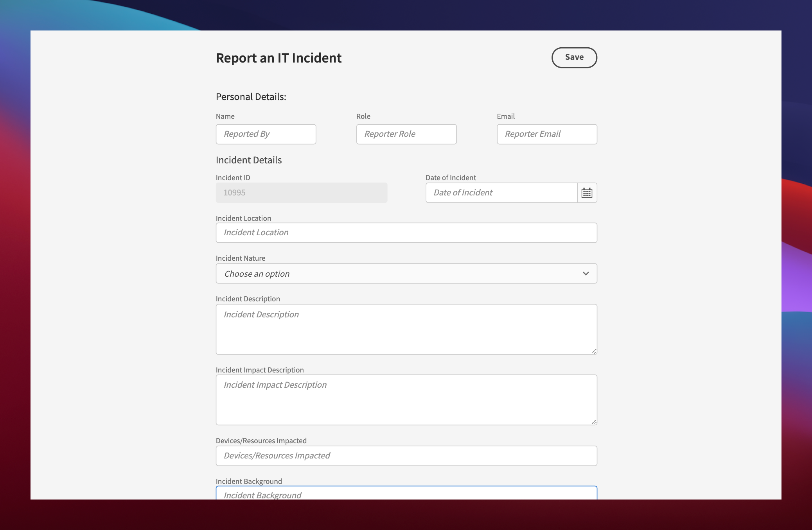This screenshot has width=812, height=530.
Task: Click the "Incident Description" label
Action: click(248, 299)
